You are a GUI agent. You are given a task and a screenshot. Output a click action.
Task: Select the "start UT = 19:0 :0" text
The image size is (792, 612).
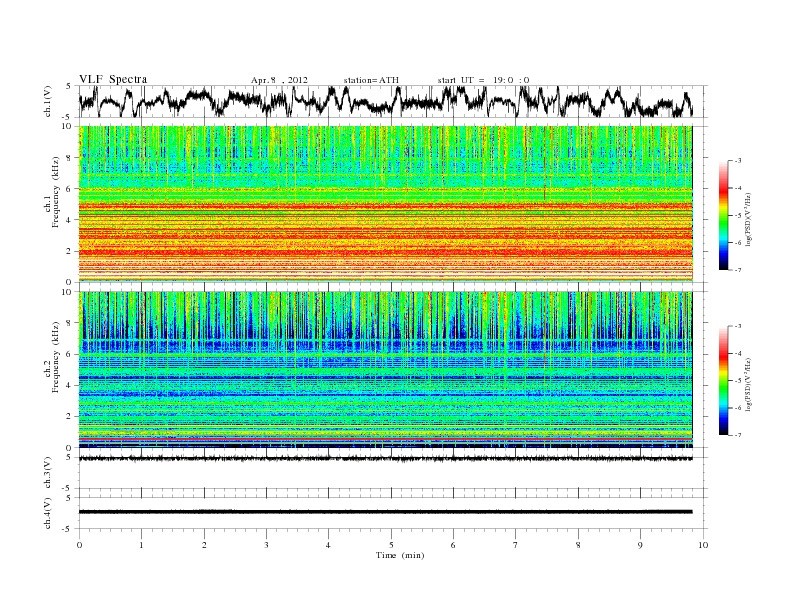(x=483, y=80)
